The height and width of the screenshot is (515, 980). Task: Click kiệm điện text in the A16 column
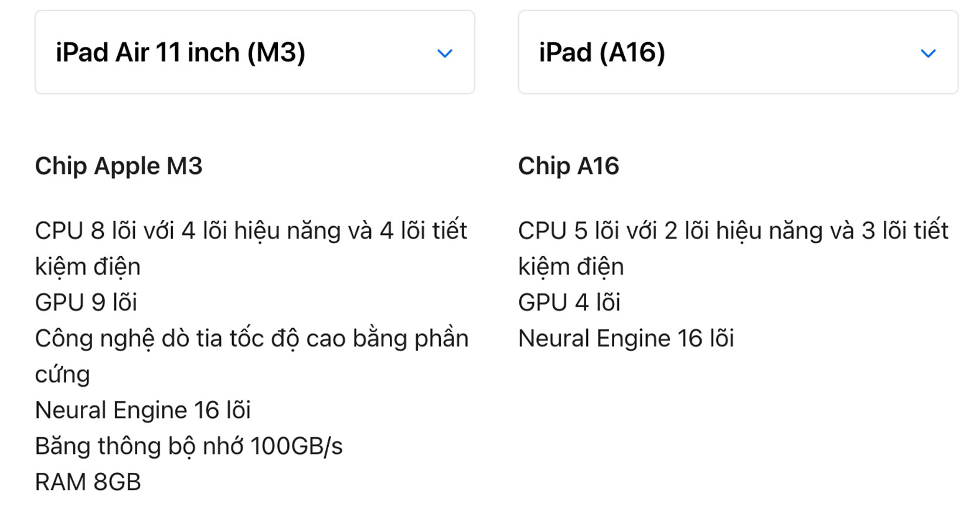point(571,267)
